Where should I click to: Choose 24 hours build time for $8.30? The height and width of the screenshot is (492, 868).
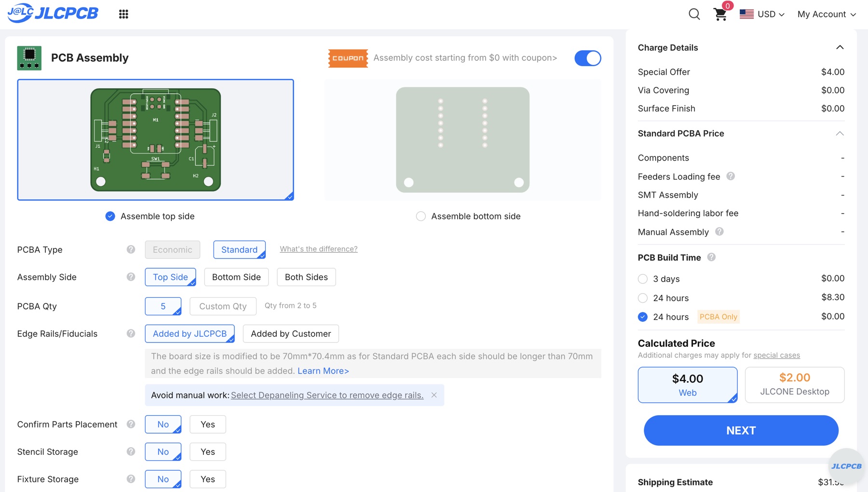click(643, 298)
